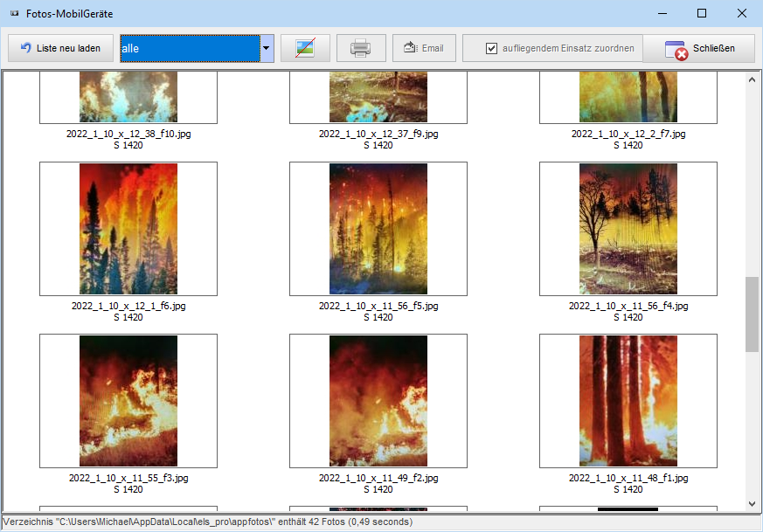The height and width of the screenshot is (532, 763).
Task: Click the scrollbar up arrow
Action: point(753,79)
